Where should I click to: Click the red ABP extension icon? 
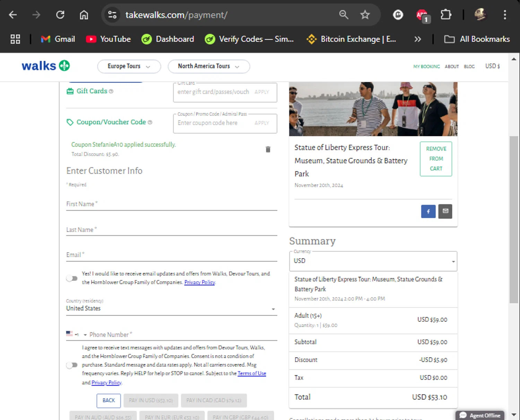pos(423,15)
